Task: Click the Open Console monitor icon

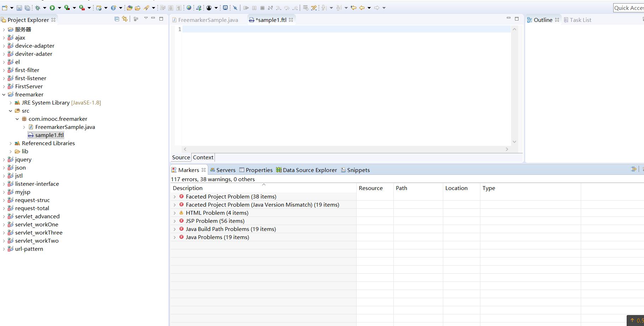Action: [x=225, y=8]
